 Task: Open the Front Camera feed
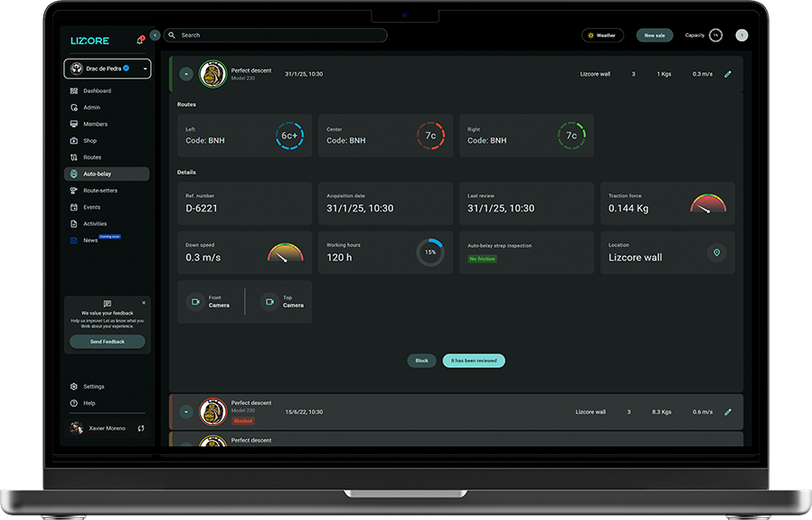point(195,302)
